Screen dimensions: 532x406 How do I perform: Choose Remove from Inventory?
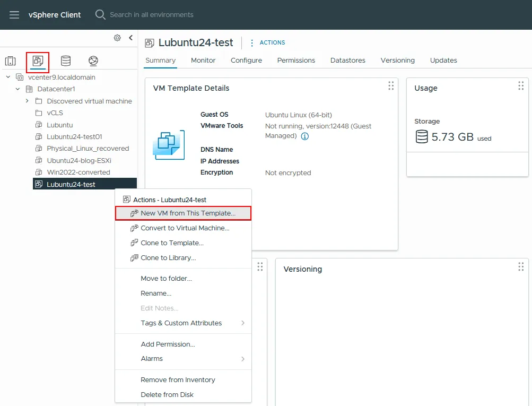183,380
